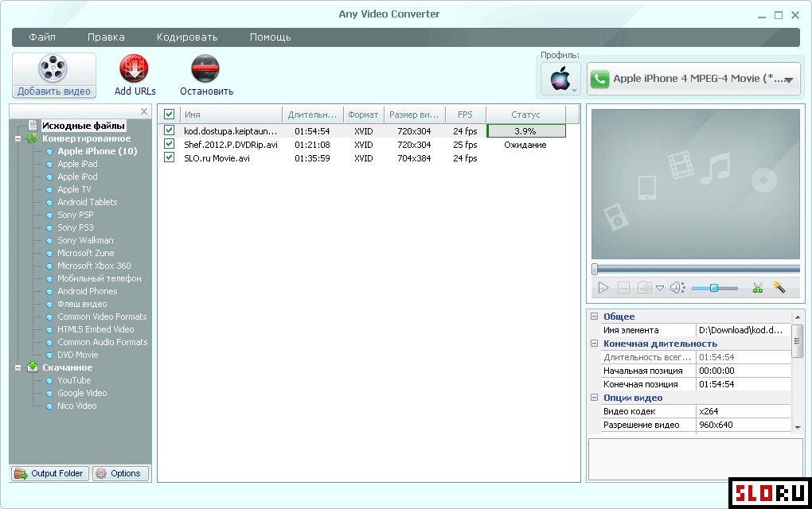
Task: Uncheck the kod.dostupa.keiptaun file checkbox
Action: tap(169, 130)
